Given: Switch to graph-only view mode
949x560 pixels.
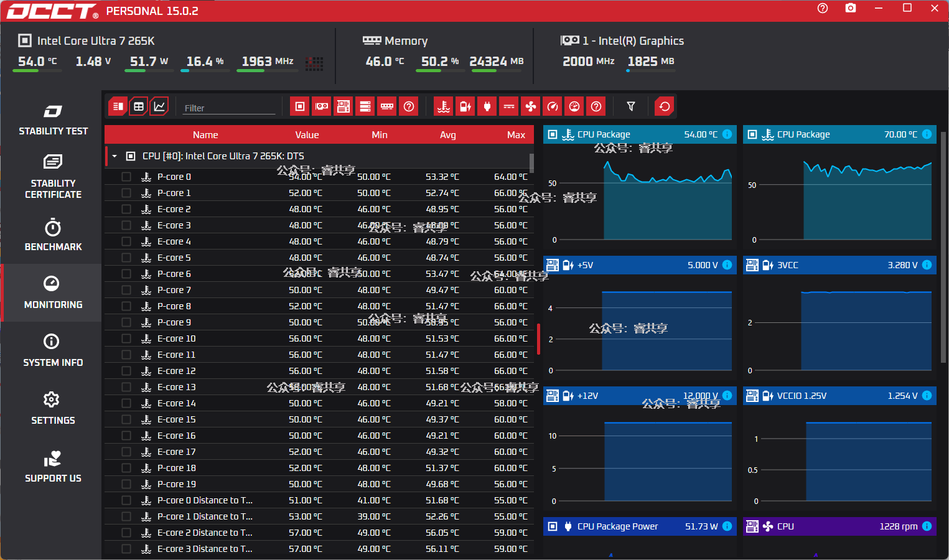Looking at the screenshot, I should click(x=159, y=106).
